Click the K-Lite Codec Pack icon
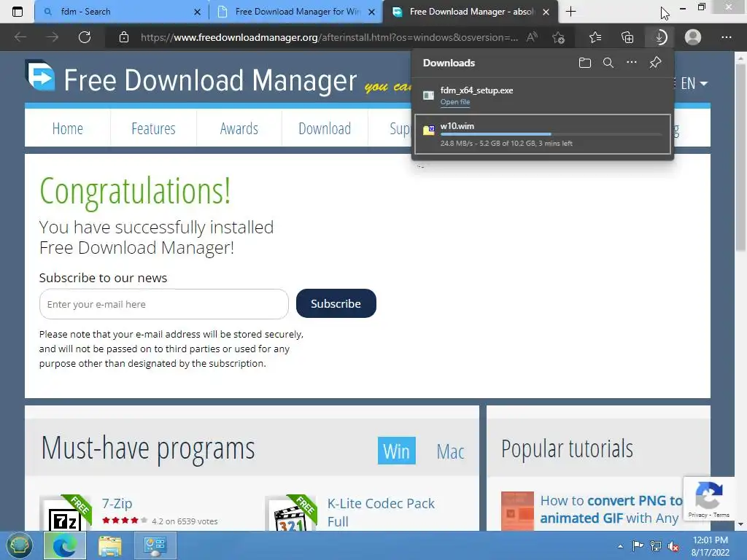 click(290, 513)
